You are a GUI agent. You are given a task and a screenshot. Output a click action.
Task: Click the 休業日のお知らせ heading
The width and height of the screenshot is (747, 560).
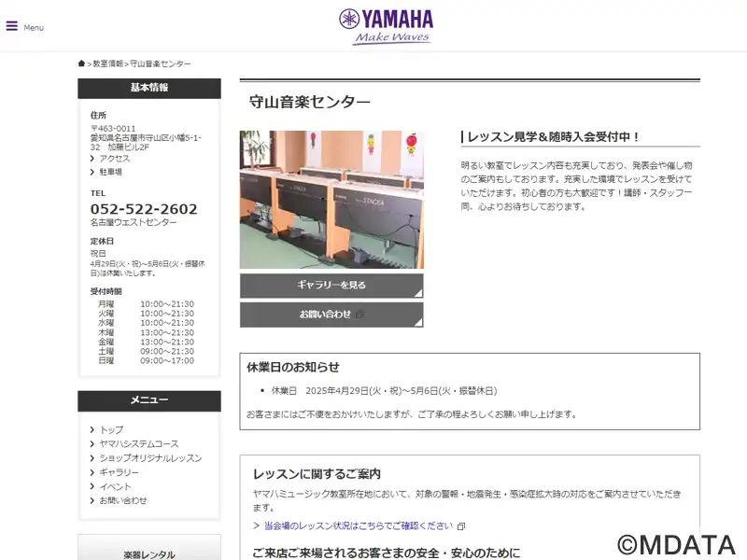pos(293,367)
